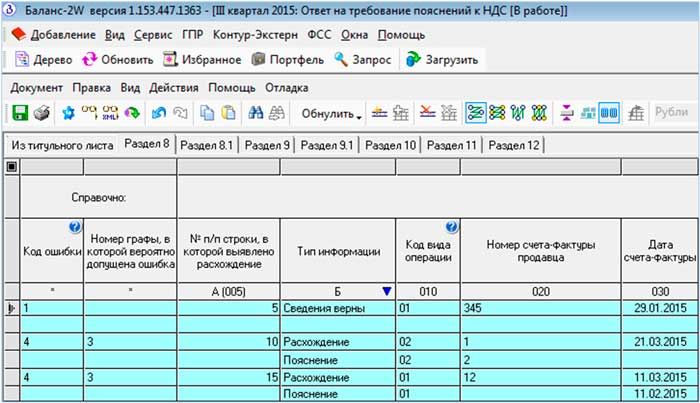
Task: Click the invoice number cell 12
Action: tap(541, 378)
